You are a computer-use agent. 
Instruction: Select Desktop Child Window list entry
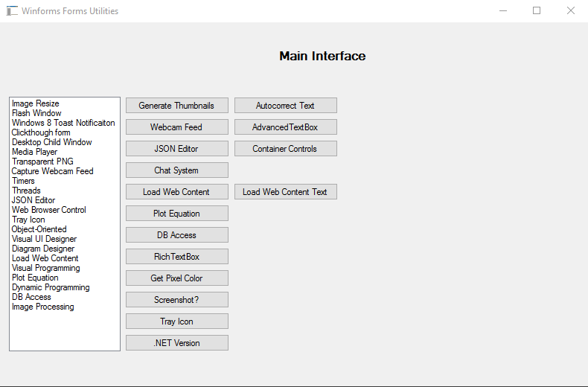point(65,142)
